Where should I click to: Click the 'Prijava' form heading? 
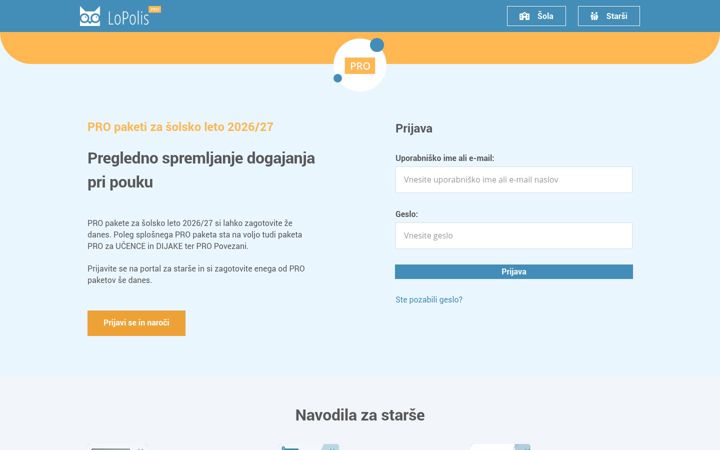[x=413, y=128]
